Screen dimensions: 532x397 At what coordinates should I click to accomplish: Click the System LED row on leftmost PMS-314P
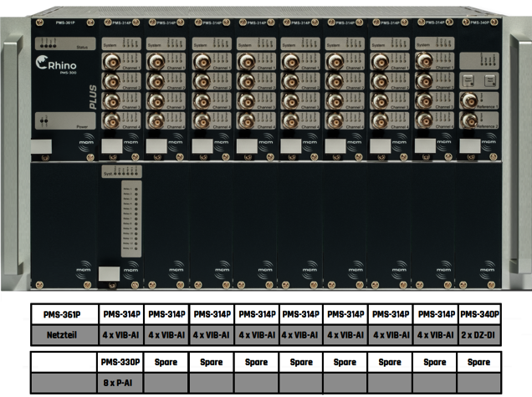(x=120, y=42)
